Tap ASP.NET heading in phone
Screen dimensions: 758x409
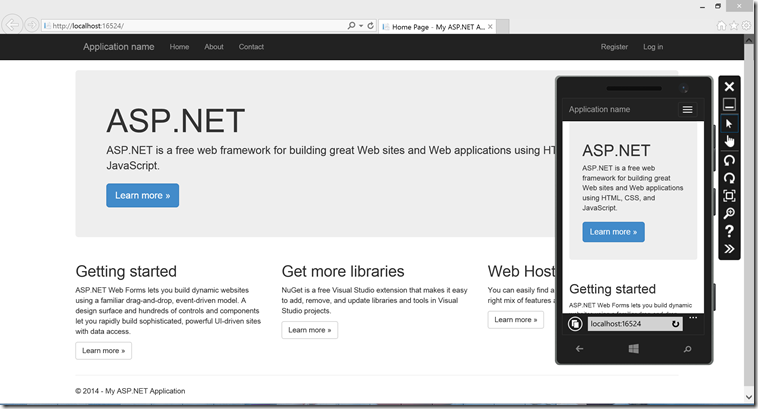[x=616, y=150]
